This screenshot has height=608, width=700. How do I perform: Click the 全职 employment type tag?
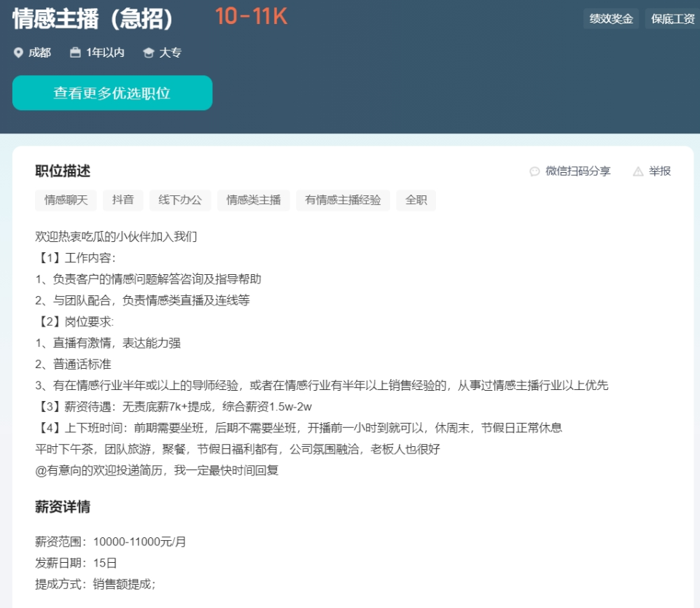415,200
